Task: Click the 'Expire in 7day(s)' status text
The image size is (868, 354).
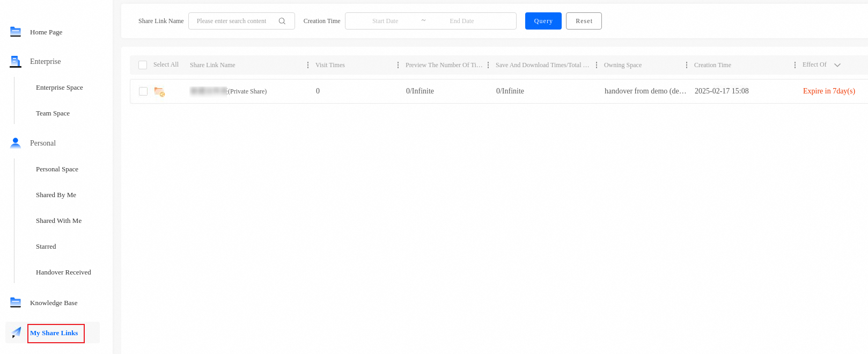Action: pyautogui.click(x=829, y=91)
